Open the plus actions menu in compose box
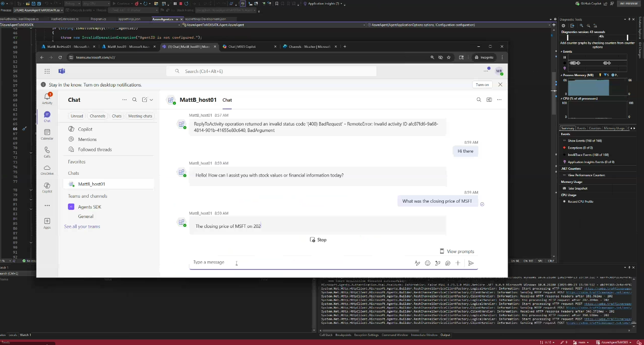644x345 pixels. point(458,263)
